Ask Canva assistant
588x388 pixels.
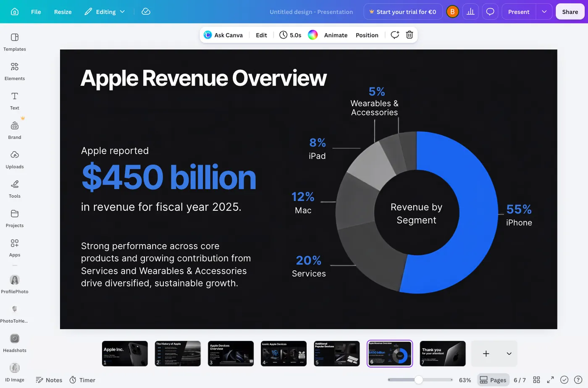(x=223, y=35)
